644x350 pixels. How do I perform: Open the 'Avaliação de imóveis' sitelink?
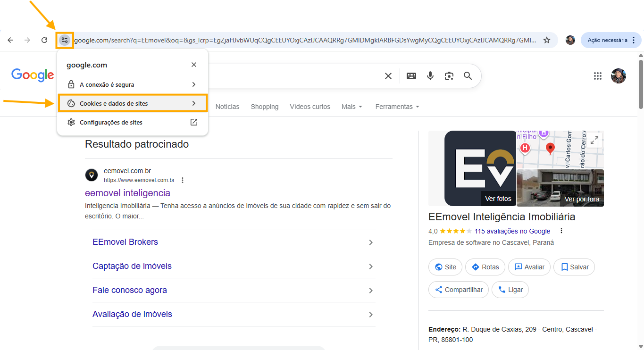click(x=132, y=314)
